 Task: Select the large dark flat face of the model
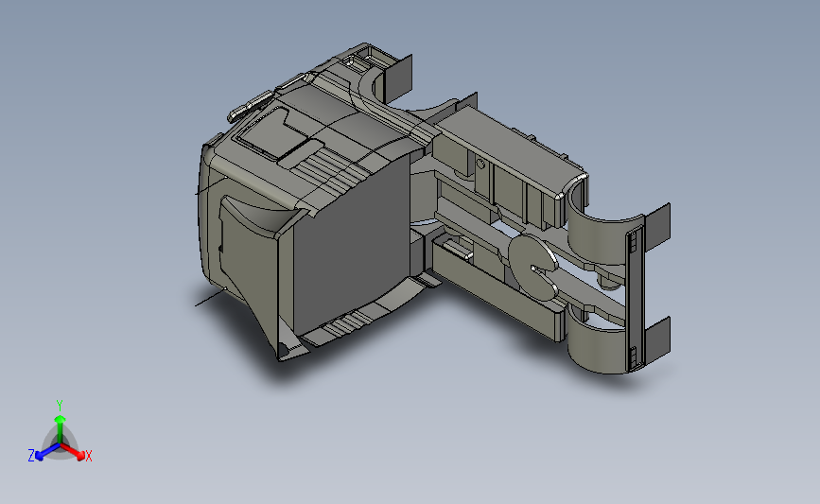(x=352, y=245)
